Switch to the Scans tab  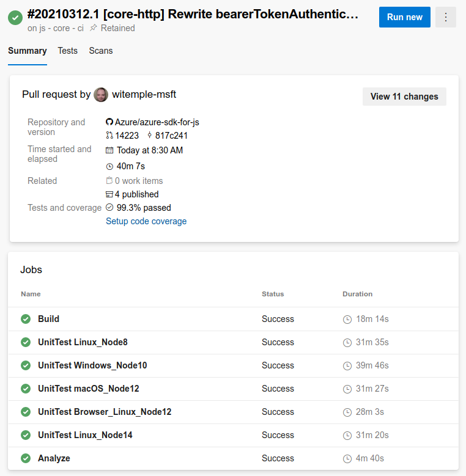101,51
